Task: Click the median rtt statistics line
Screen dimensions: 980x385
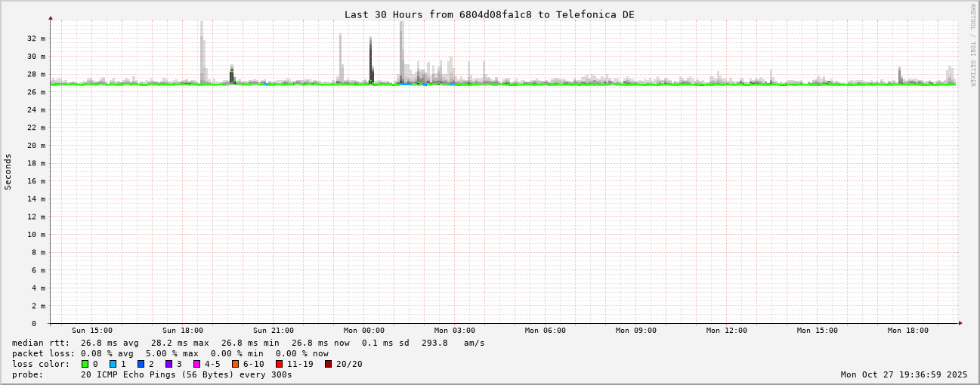Action: [248, 343]
